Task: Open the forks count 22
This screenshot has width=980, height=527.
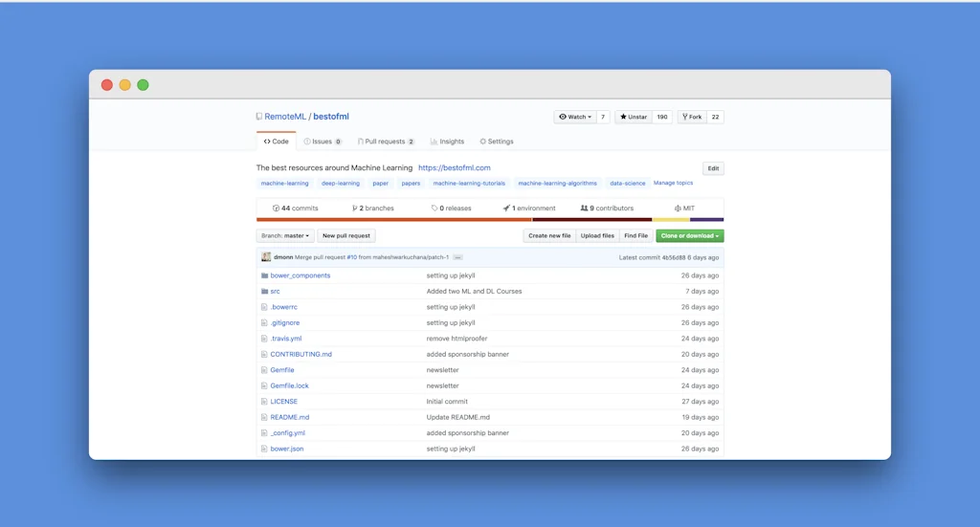Action: 715,117
